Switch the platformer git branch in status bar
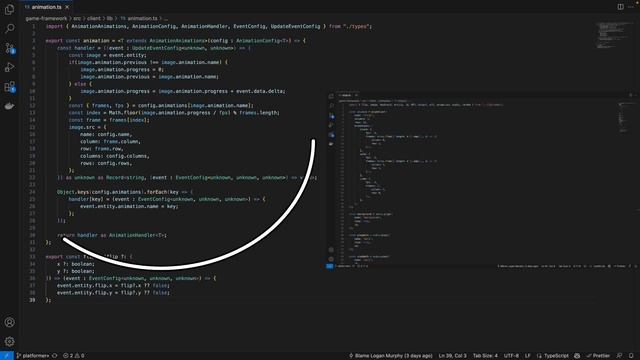The image size is (640, 360). tap(33, 356)
